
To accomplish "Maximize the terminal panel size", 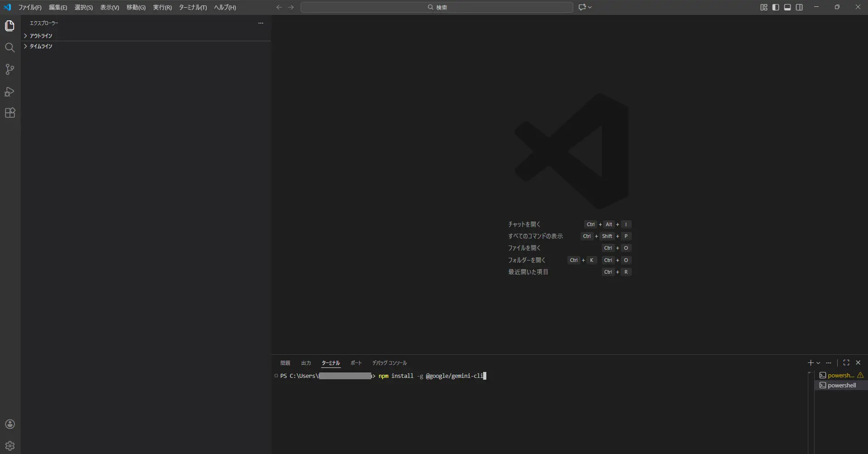I will (846, 363).
